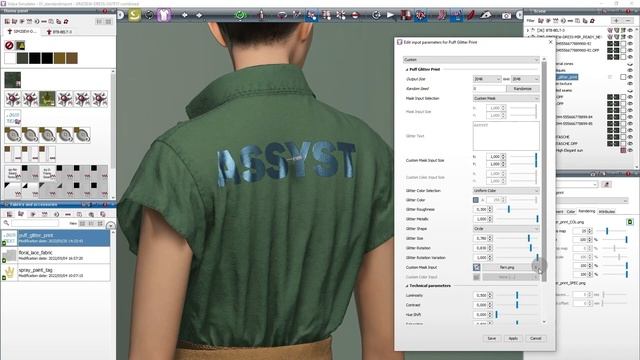Pick the golden brown color swatch
This screenshot has height=360, width=640.
(x=60, y=58)
